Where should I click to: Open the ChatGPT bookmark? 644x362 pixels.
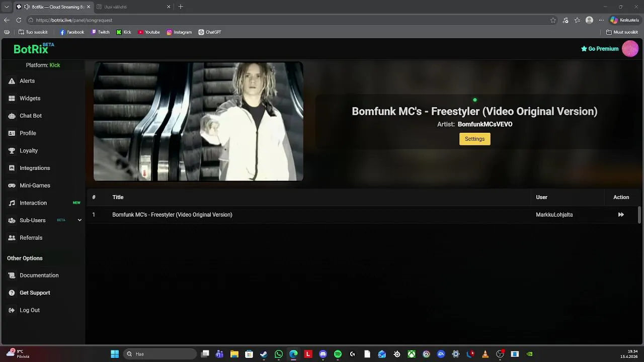[210, 32]
